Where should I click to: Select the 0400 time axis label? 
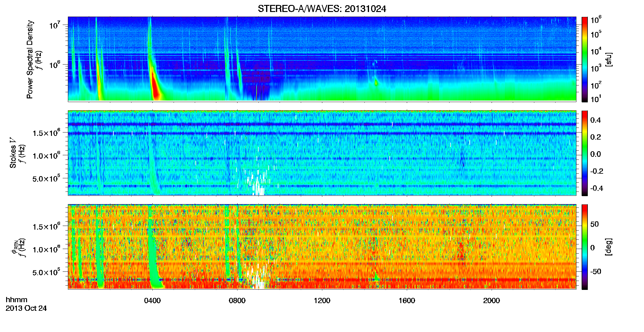coord(152,301)
